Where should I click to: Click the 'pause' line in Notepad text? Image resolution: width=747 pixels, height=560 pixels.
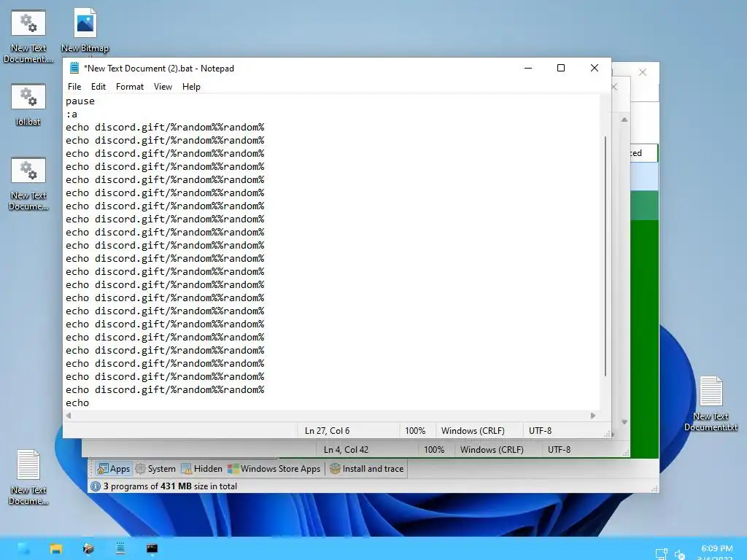[x=80, y=101]
